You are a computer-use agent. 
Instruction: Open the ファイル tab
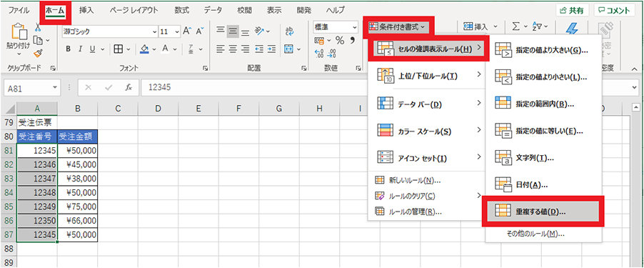click(19, 10)
